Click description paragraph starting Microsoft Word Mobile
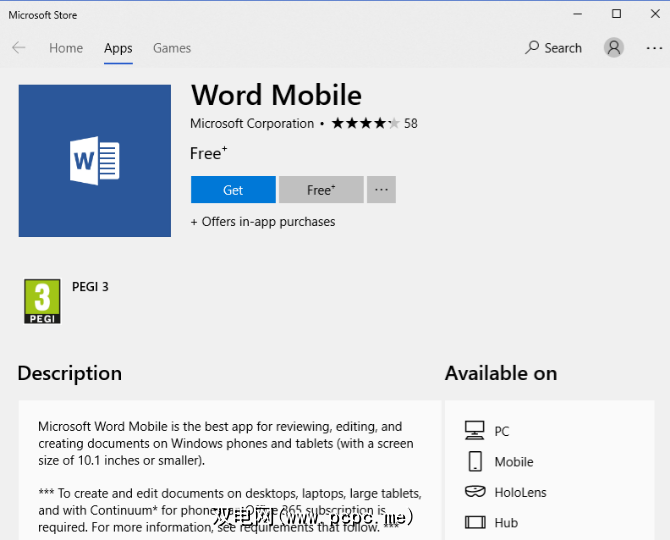Screen dimensions: 670x540 coord(226,443)
